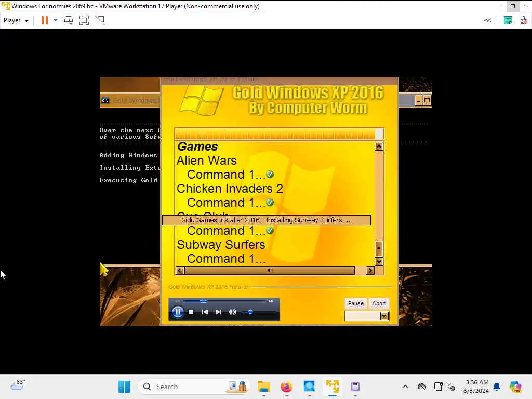Click the media player seek bar
The width and height of the screenshot is (532, 399).
(224, 301)
